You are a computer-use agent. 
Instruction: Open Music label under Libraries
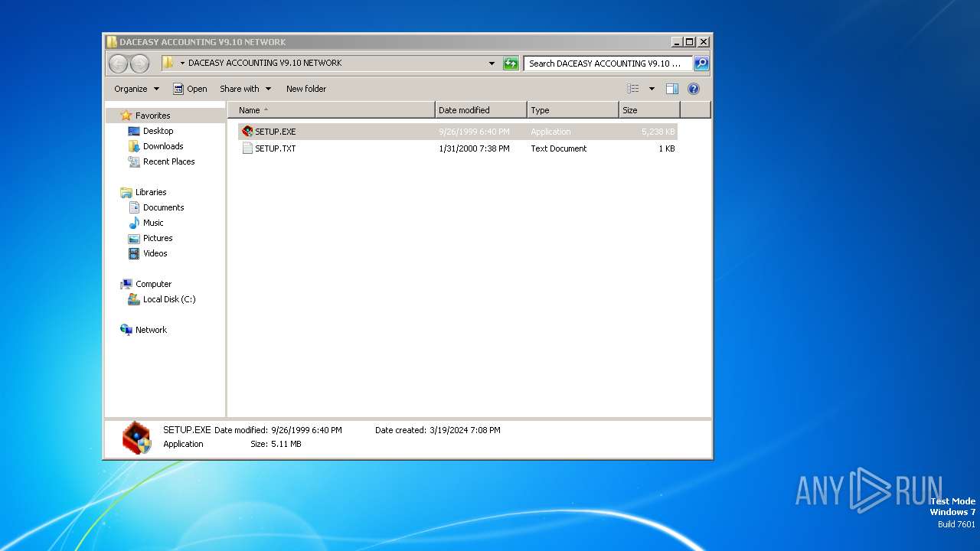tap(153, 223)
